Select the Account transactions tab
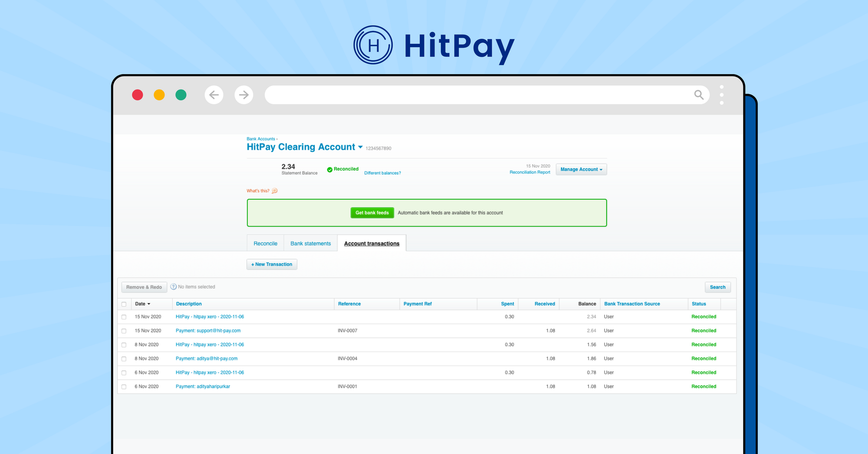 (x=372, y=243)
